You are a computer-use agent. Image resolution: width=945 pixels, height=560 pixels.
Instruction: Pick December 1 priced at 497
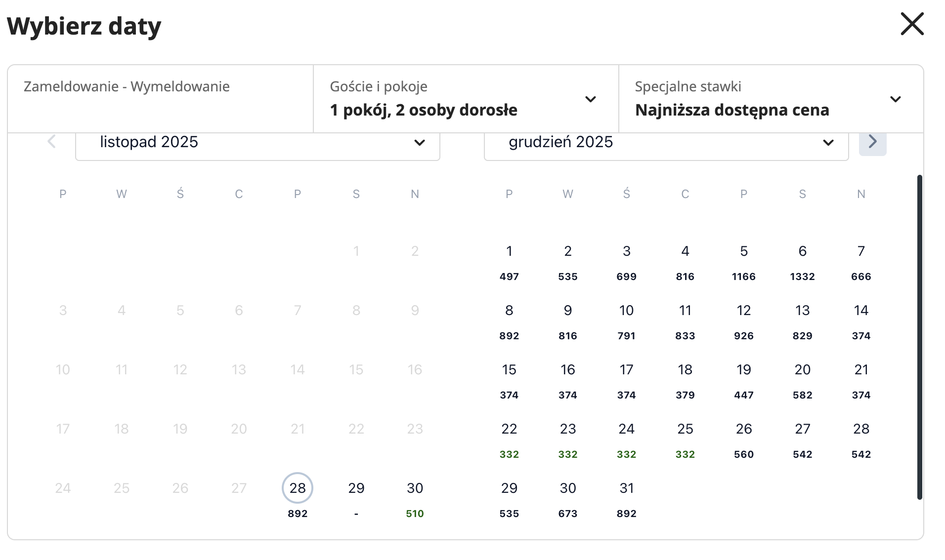(x=509, y=259)
